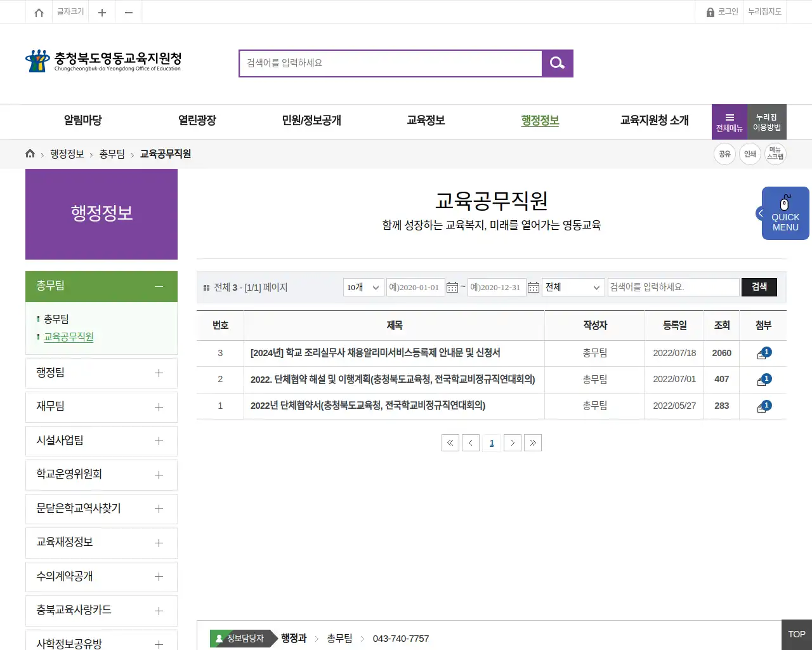Click the 공유 share round button
The image size is (812, 650).
(x=724, y=154)
